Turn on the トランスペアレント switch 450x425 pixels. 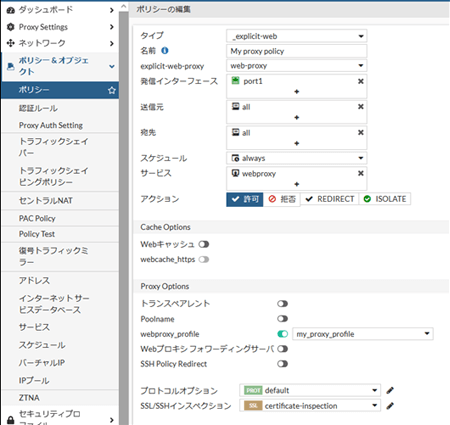pos(282,304)
